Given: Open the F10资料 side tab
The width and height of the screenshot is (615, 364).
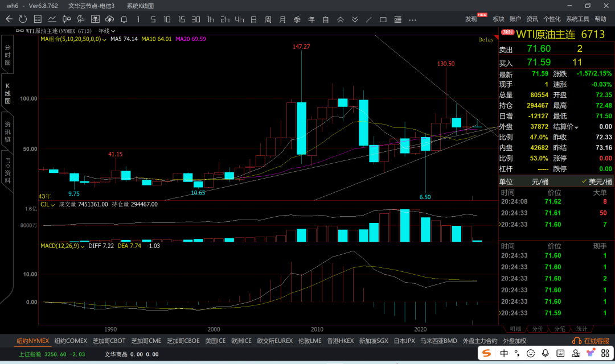Looking at the screenshot, I should (7, 170).
